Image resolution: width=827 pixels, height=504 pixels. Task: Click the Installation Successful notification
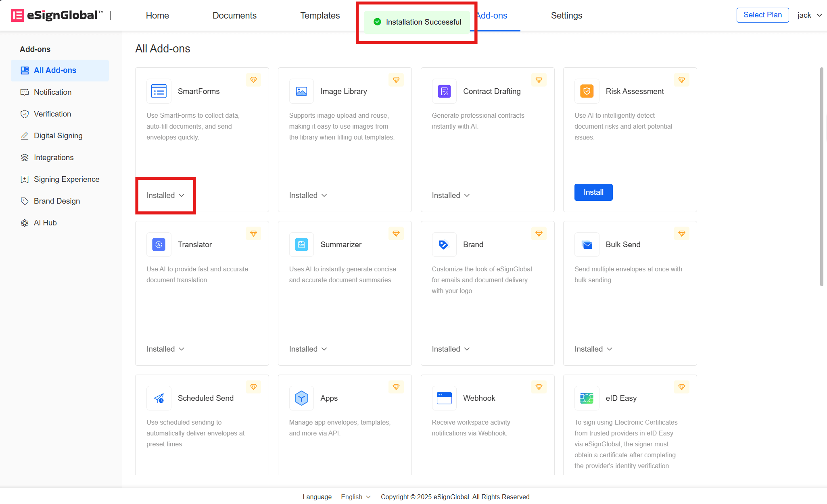tap(417, 22)
